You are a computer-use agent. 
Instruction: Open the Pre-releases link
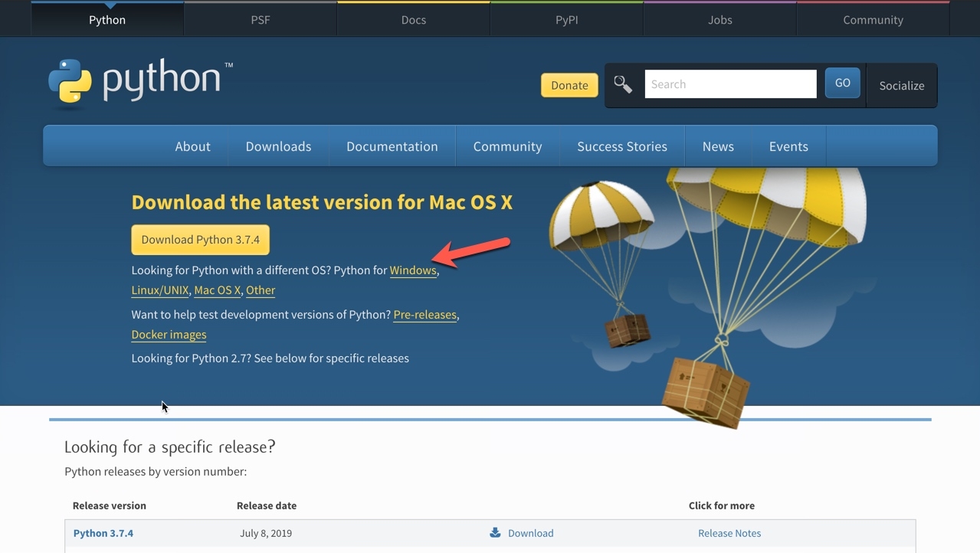pyautogui.click(x=424, y=315)
